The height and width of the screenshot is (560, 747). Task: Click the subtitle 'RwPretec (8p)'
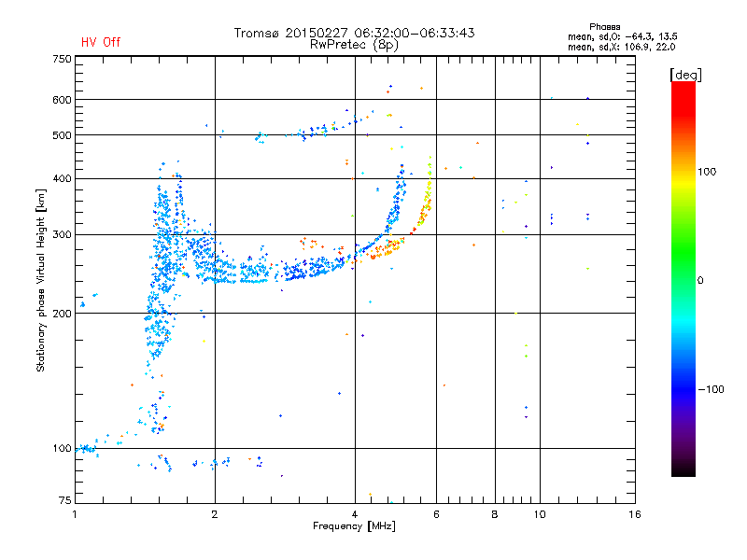[x=354, y=45]
